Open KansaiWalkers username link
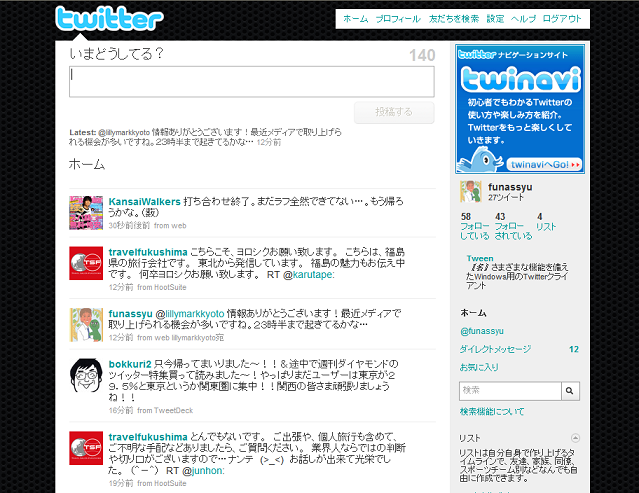 144,202
